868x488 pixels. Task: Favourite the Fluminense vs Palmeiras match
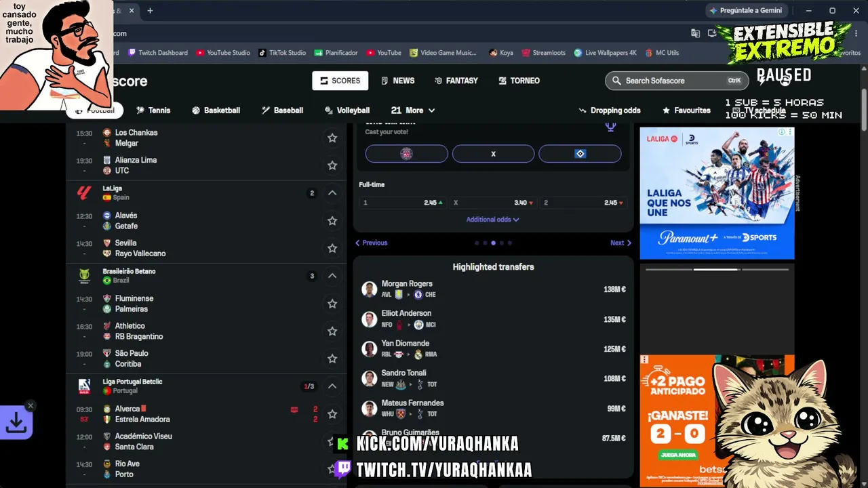pos(332,304)
